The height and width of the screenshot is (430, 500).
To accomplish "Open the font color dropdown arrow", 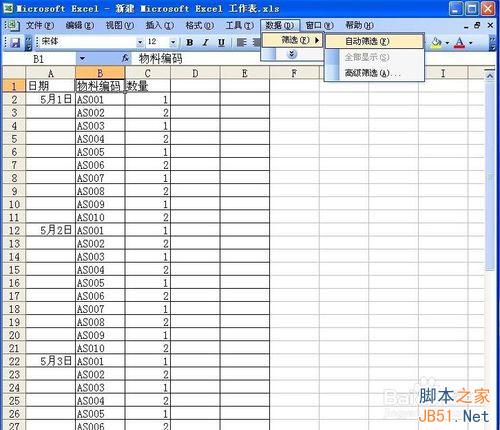I will (471, 43).
